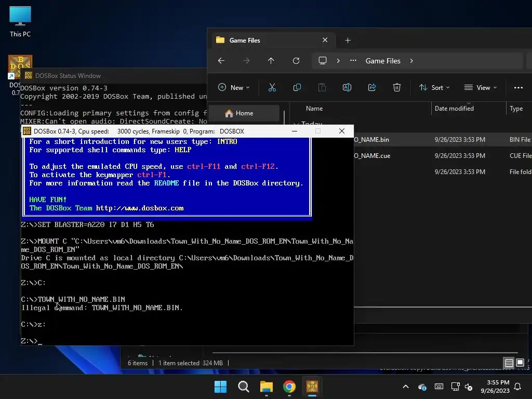The width and height of the screenshot is (532, 399).
Task: Expand chevron after PC icon in address bar
Action: pos(338,61)
